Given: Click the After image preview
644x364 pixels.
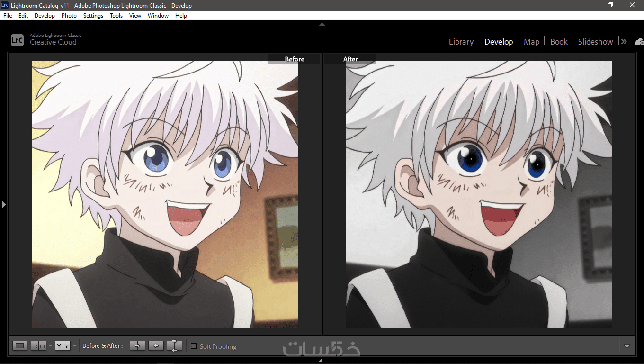Looking at the screenshot, I should coord(479,194).
